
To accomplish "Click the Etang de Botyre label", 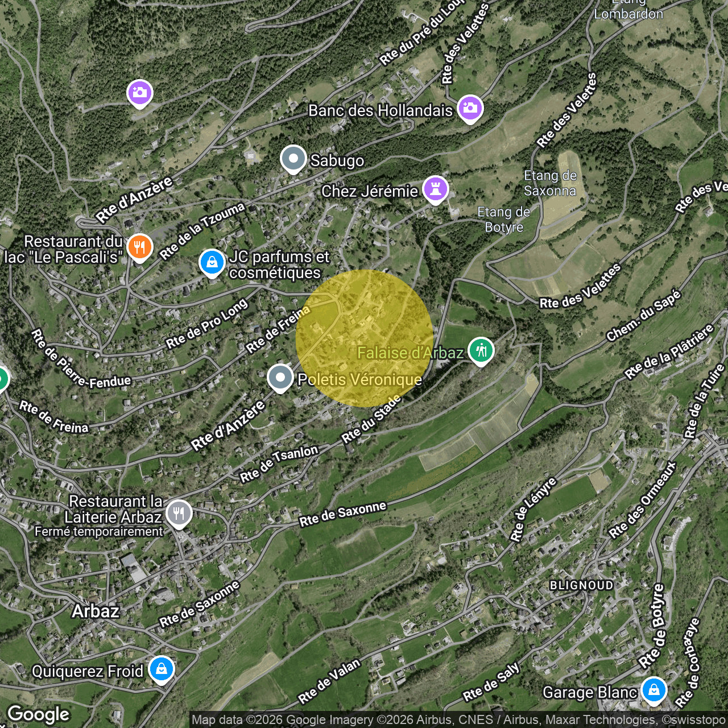I will (503, 220).
